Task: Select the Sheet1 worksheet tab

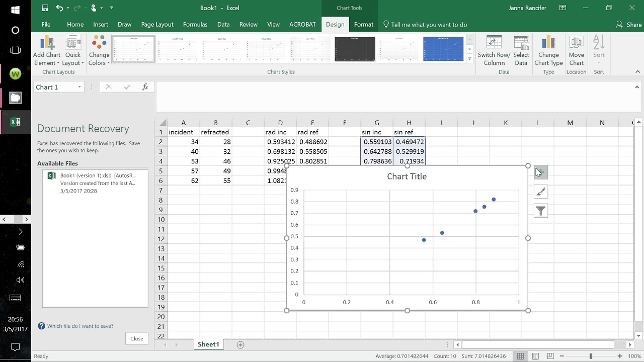Action: pyautogui.click(x=208, y=344)
